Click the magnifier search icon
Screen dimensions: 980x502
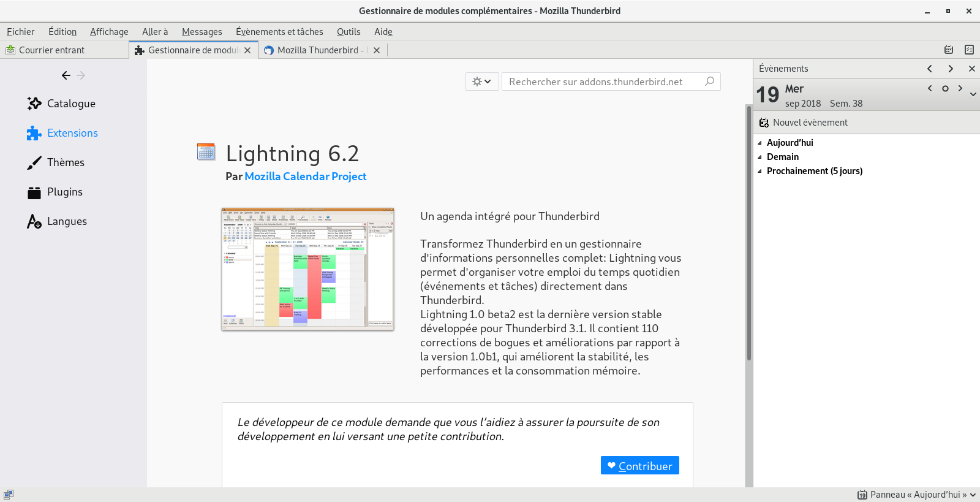pyautogui.click(x=710, y=81)
